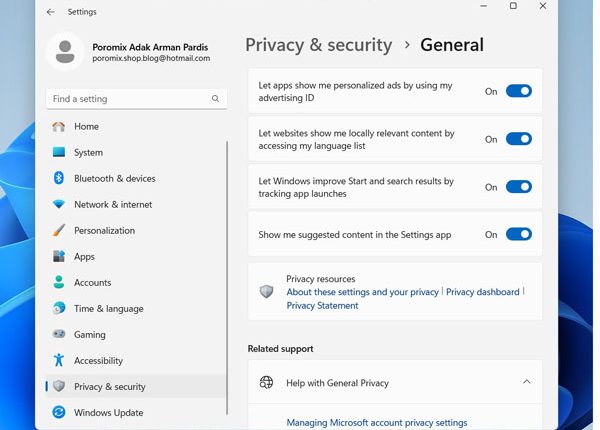
Task: Maximize the Settings window
Action: coord(513,6)
